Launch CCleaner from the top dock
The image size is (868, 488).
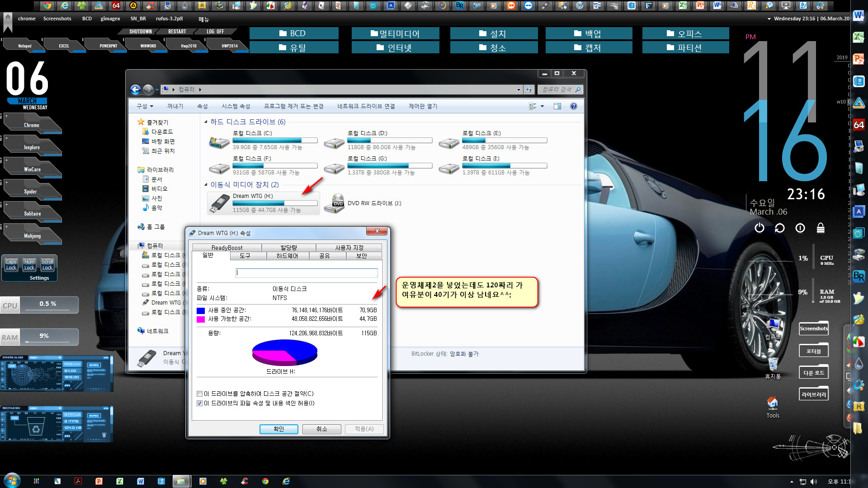coord(151,5)
